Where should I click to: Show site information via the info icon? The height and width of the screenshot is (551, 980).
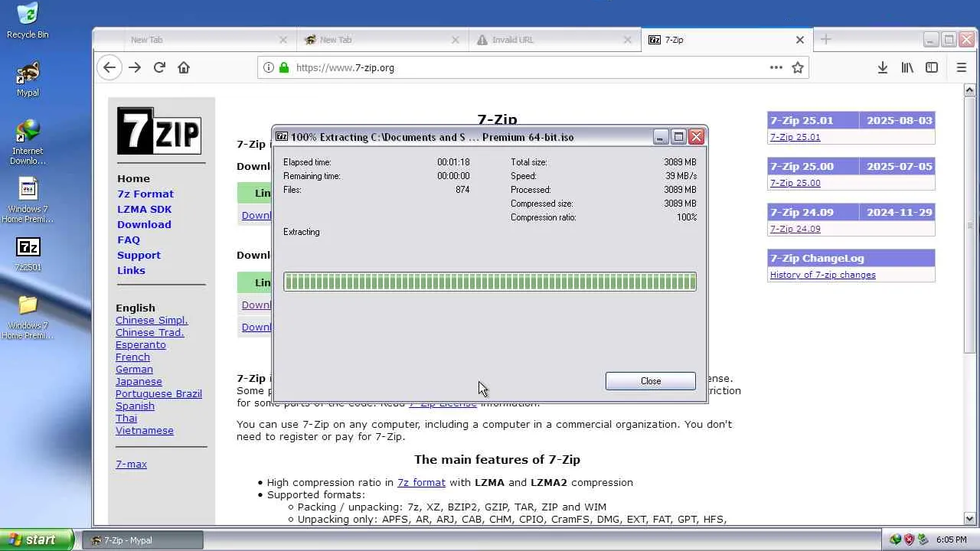point(269,67)
